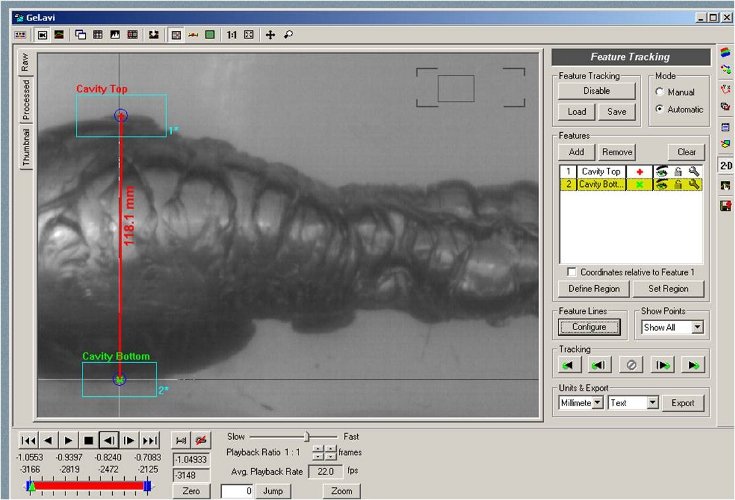Screen dimensions: 735x500
Task: Track backward continuously in Tracking group
Action: [569, 365]
